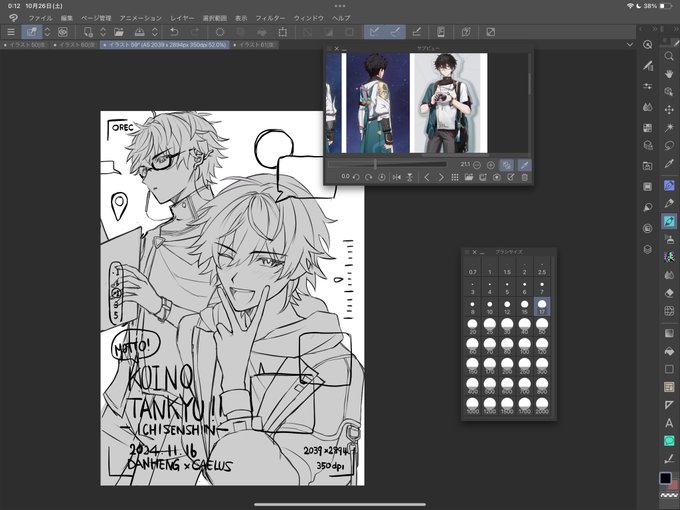
Task: Flip Sub View image vertically
Action: coord(409,177)
